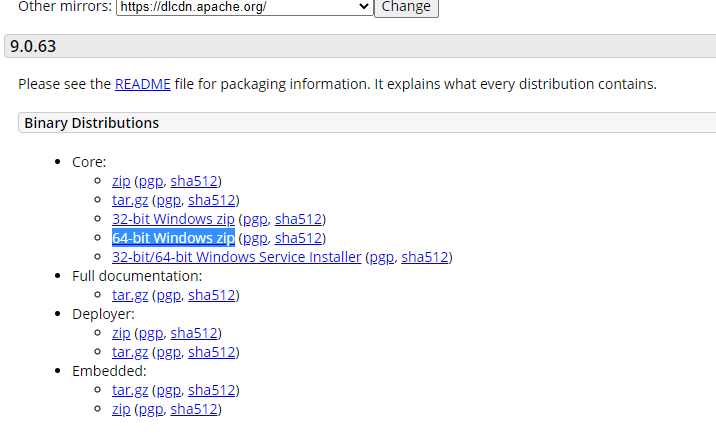
Task: Open sha512 for Embedded tar.gz
Action: (211, 390)
